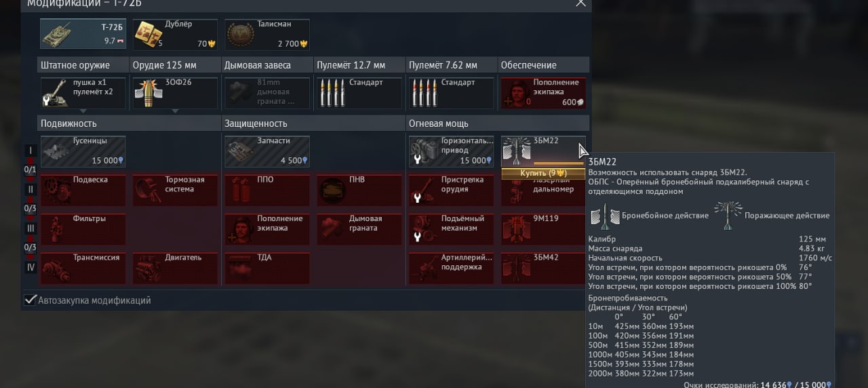Select the 9М119 missile modification
The height and width of the screenshot is (388, 868).
544,229
